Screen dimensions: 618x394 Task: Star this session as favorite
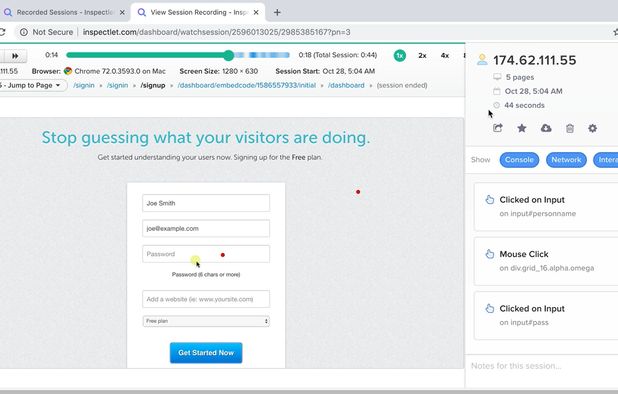tap(522, 128)
